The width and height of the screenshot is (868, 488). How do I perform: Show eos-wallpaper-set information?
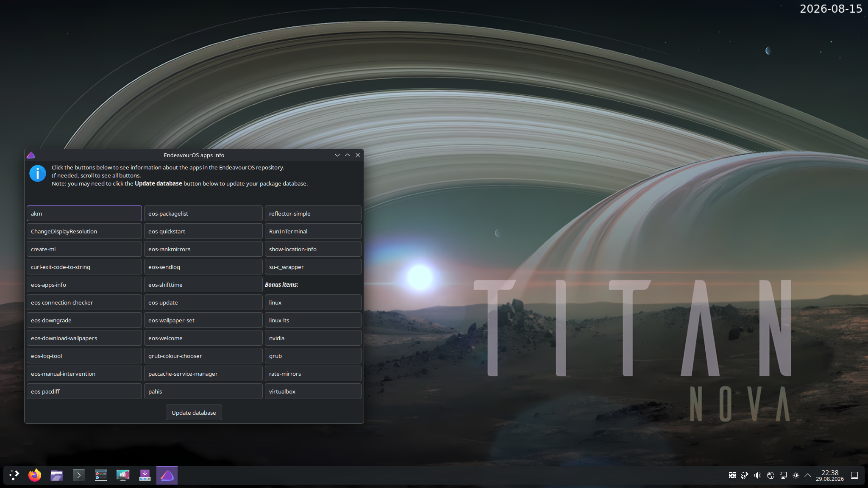203,320
